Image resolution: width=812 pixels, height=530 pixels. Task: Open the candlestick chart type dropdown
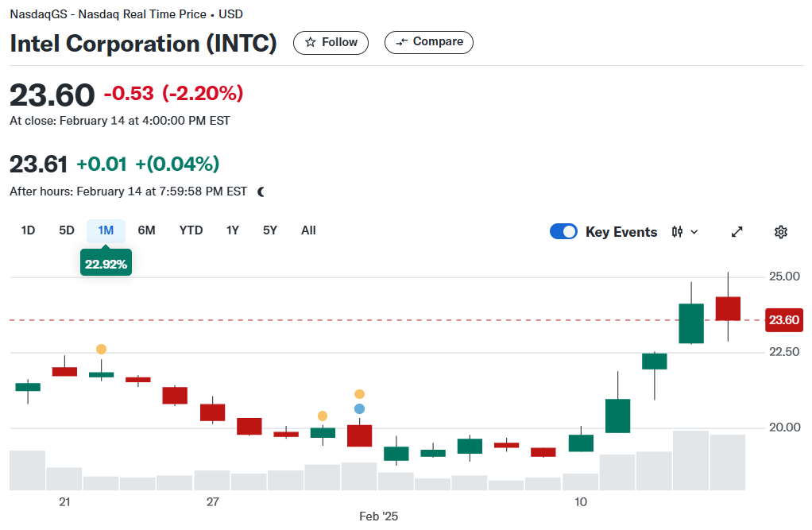[x=685, y=231]
